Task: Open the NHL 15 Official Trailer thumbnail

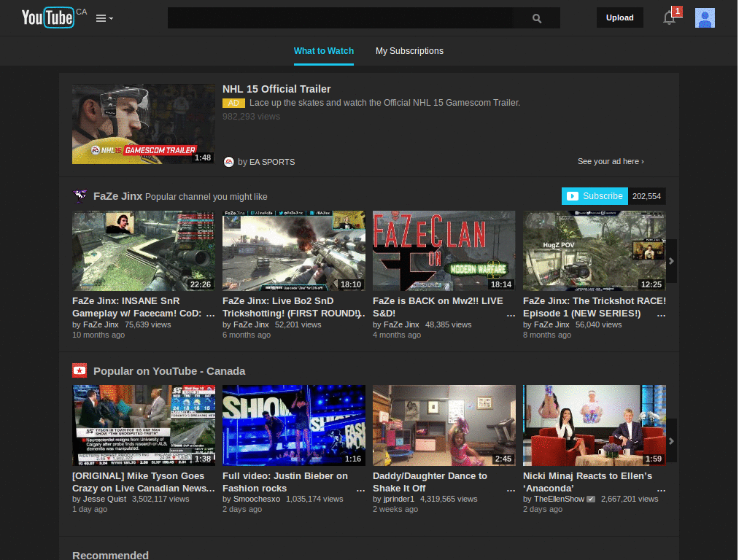Action: [x=143, y=123]
